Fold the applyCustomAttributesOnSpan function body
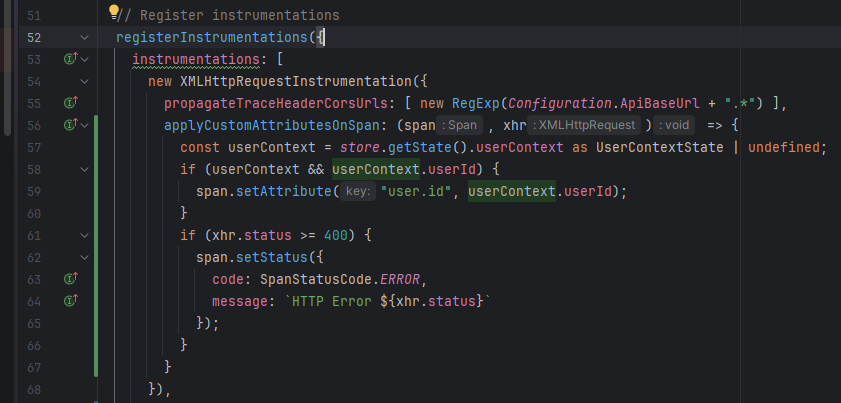841x403 pixels. tap(85, 125)
